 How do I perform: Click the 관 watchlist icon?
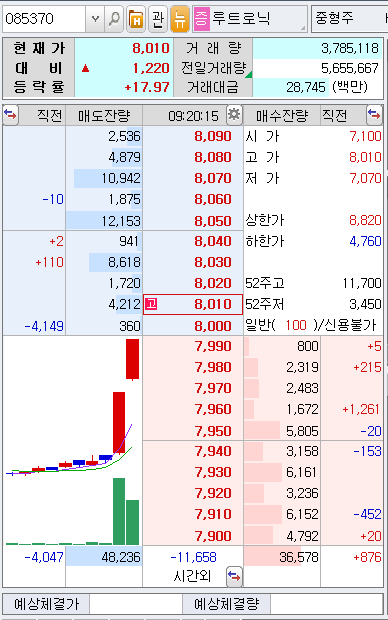click(x=157, y=19)
